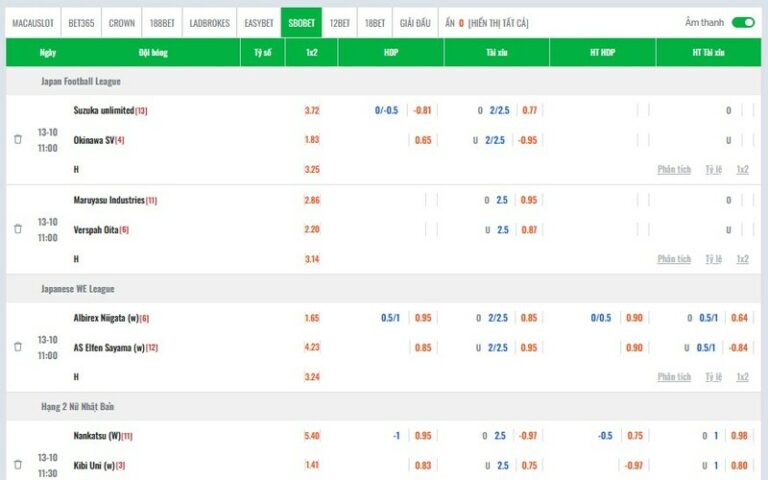Collapse the Japan Football League section header
Viewport: 768px width, 480px height.
[x=80, y=81]
